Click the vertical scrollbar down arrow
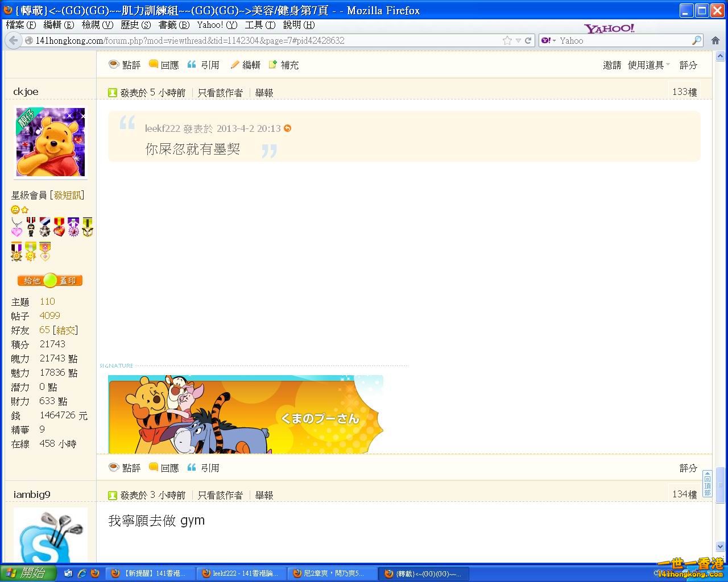 (719, 547)
